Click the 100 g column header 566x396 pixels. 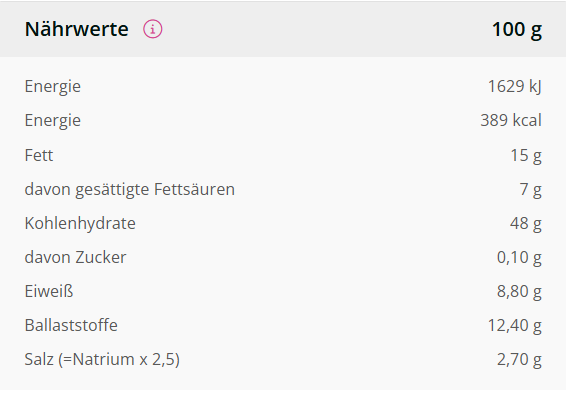pos(517,29)
